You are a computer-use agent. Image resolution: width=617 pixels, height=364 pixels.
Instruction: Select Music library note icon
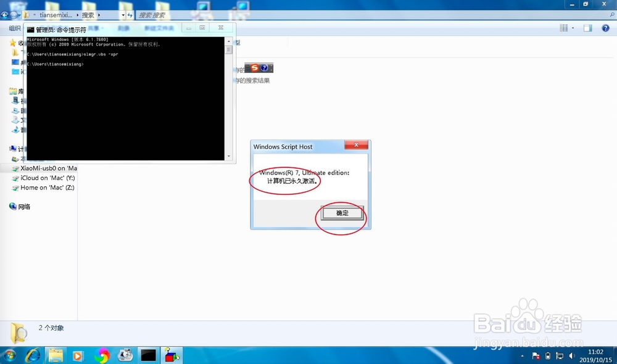click(15, 130)
